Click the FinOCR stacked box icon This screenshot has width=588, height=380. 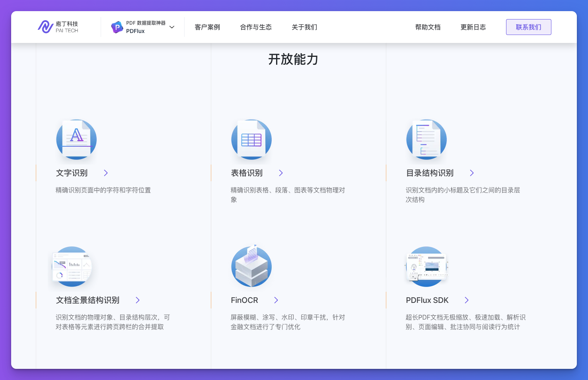(251, 267)
